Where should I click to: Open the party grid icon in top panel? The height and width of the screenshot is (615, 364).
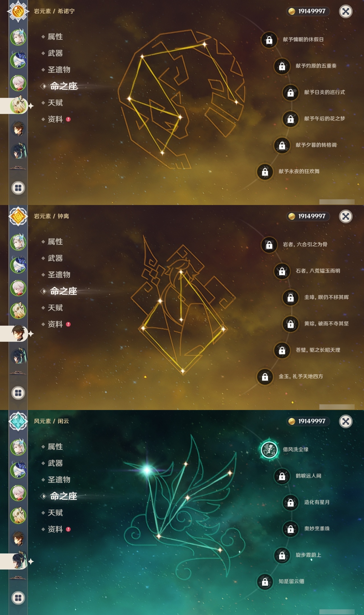pos(18,188)
